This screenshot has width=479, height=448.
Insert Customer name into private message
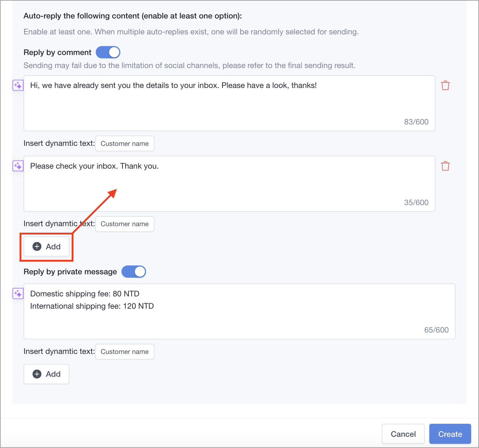tap(125, 351)
